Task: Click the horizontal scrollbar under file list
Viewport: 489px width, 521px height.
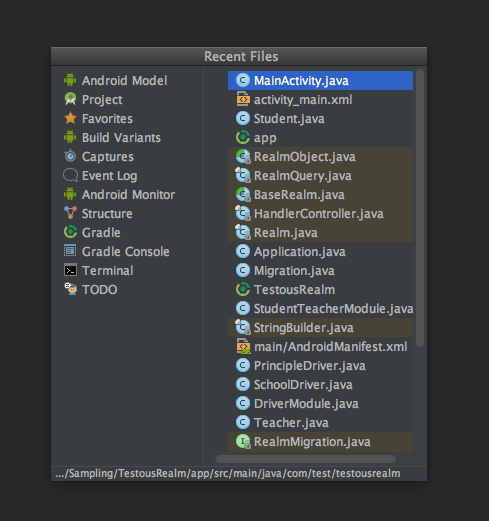Action: (306, 459)
